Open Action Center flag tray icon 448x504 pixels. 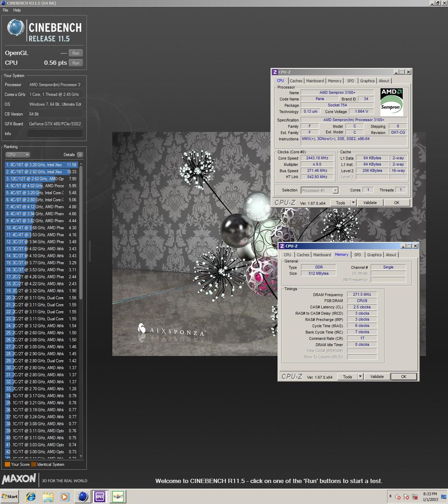pos(406,497)
